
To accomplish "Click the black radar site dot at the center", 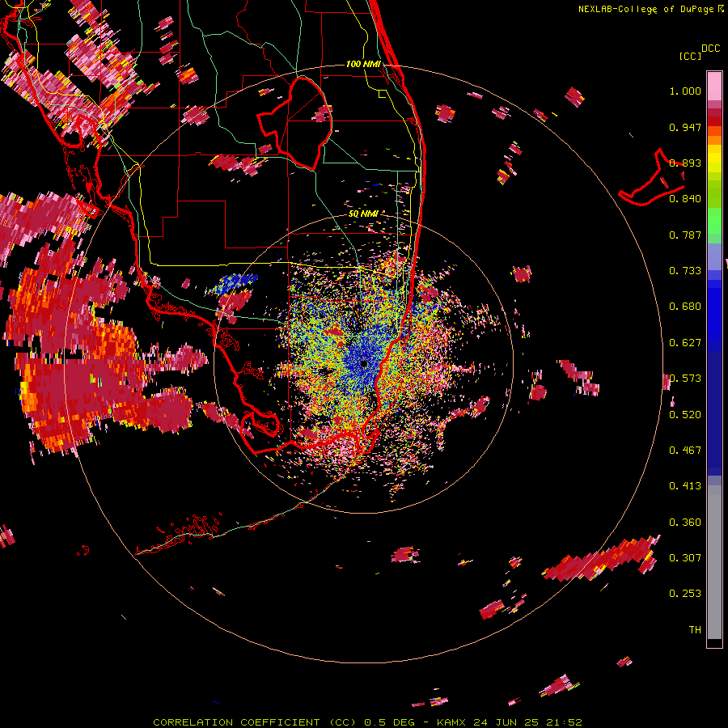I will (365, 364).
